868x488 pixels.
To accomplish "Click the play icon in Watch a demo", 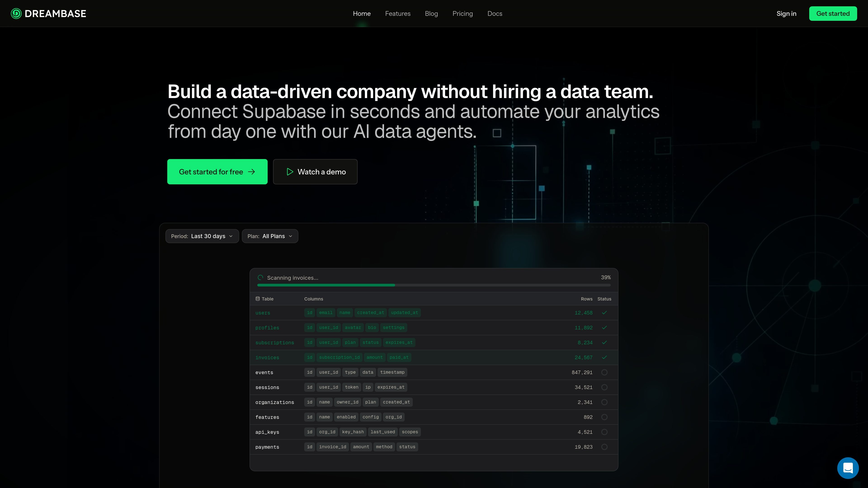I will [x=290, y=172].
